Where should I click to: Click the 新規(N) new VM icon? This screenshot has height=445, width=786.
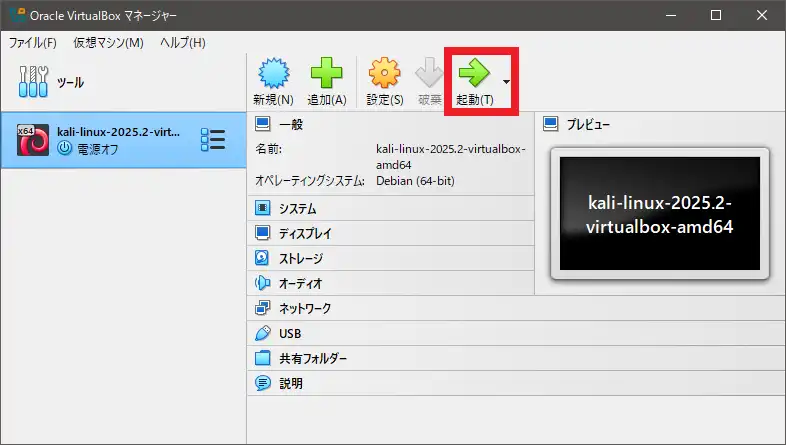click(274, 73)
